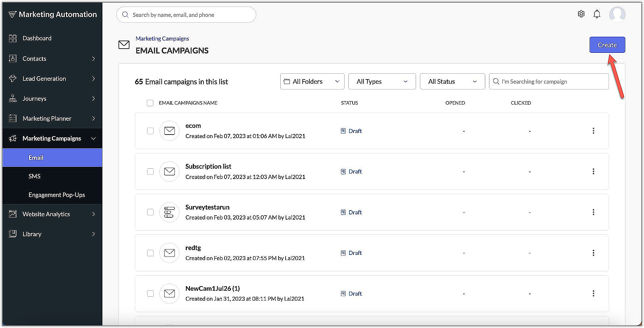Select the Email submenu item
The width and height of the screenshot is (644, 328).
(x=52, y=158)
